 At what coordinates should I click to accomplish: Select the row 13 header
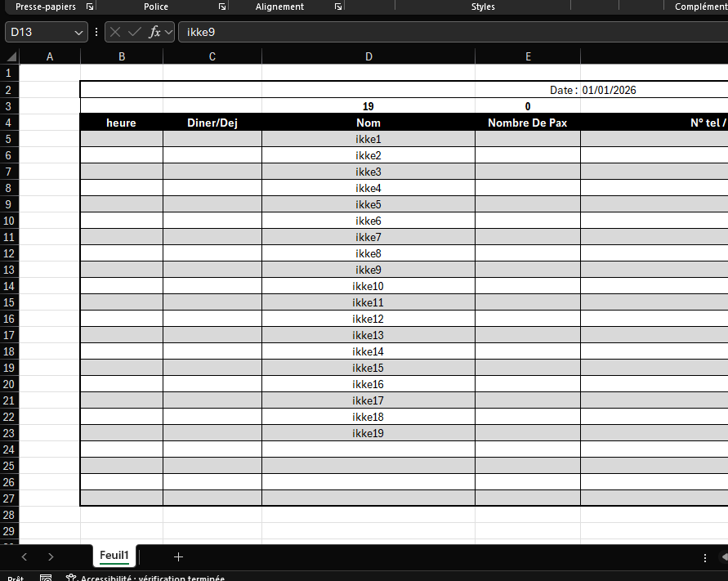point(9,270)
